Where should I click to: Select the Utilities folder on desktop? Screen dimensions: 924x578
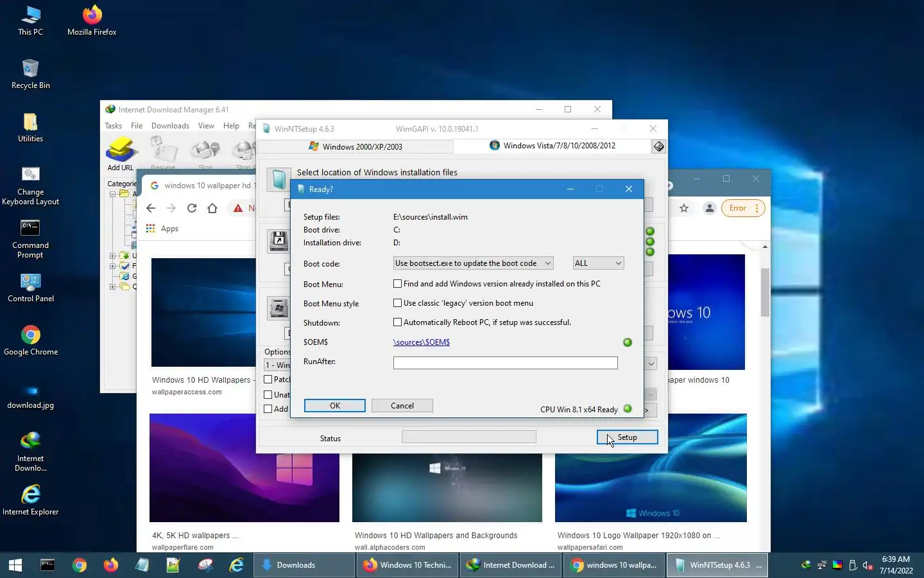[x=30, y=127]
